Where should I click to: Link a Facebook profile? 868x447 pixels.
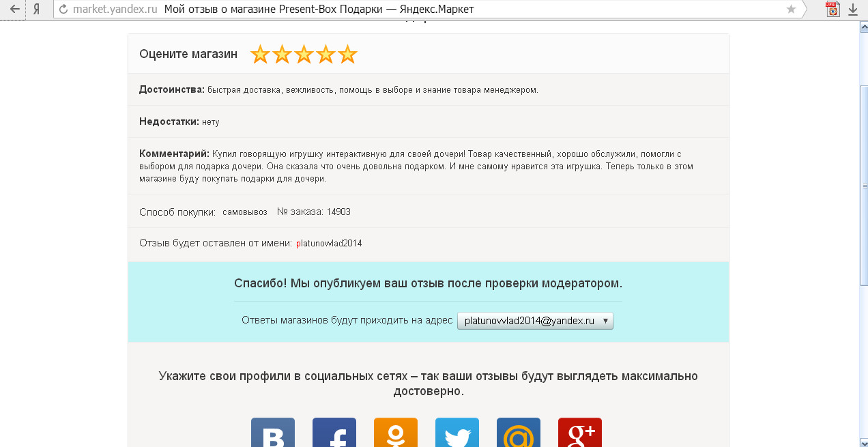[x=334, y=433]
